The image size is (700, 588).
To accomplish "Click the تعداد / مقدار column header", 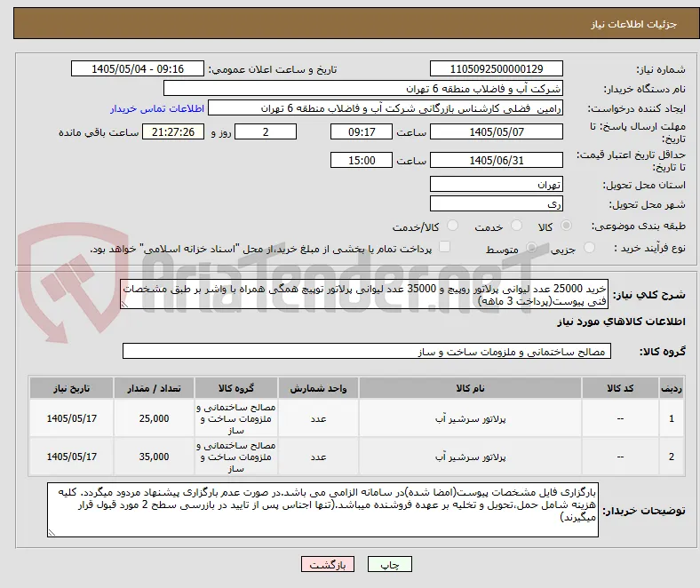I will point(154,388).
